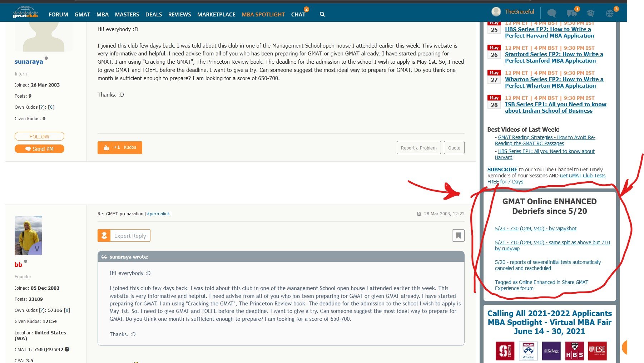Open the MASTERS menu
Viewport: 644px width, 363px height.
pos(127,15)
